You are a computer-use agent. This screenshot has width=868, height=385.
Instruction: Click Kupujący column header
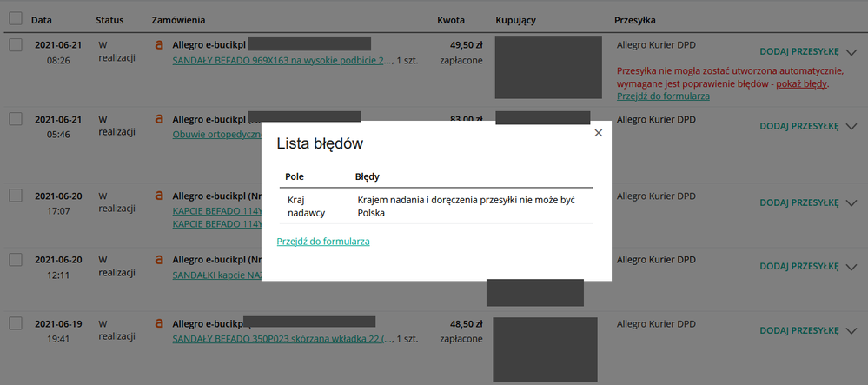pos(516,21)
